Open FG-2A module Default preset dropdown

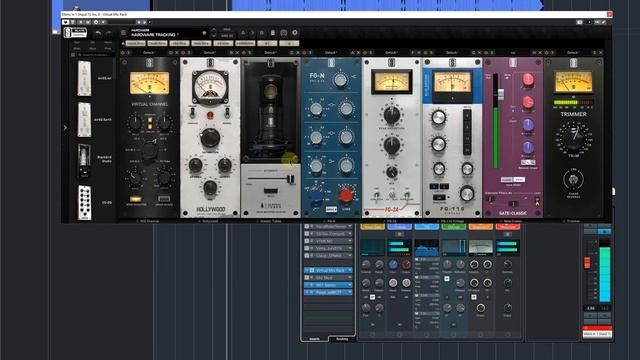pos(391,53)
